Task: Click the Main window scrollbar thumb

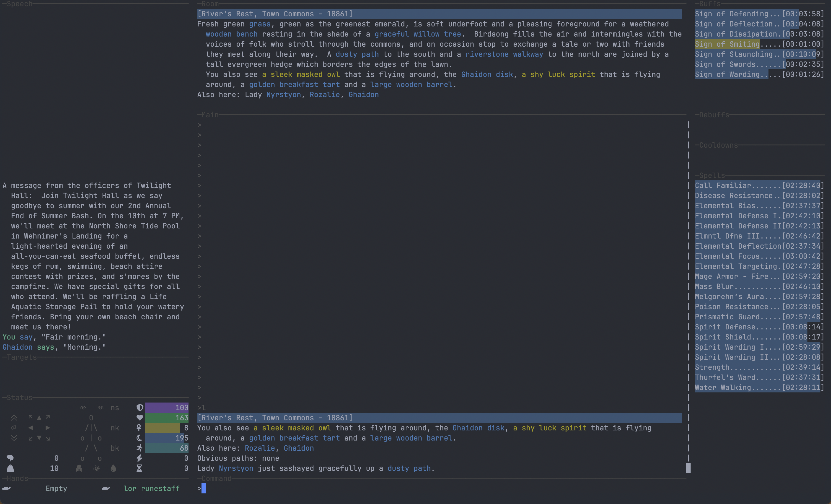Action: 688,468
